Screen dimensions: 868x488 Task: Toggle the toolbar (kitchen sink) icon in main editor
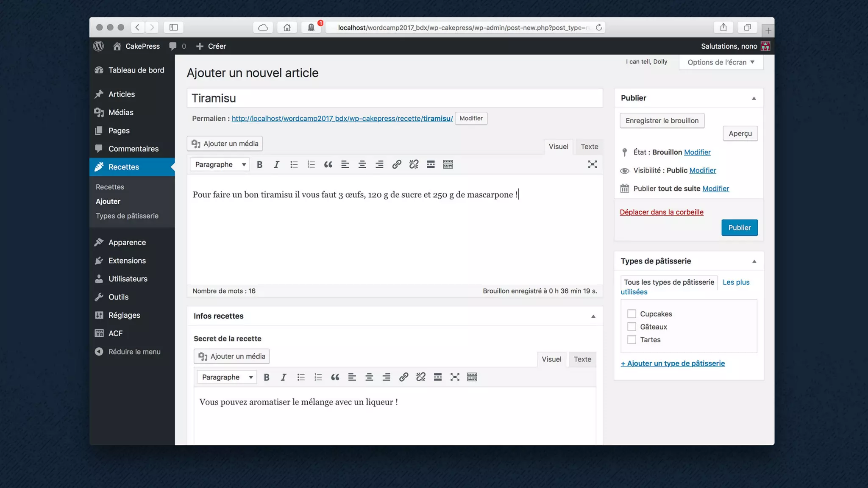[448, 164]
